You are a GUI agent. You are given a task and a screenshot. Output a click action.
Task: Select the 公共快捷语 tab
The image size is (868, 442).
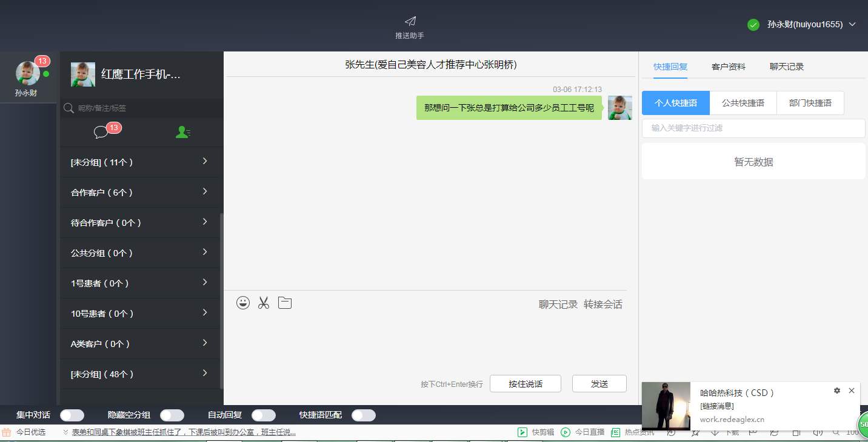point(743,103)
